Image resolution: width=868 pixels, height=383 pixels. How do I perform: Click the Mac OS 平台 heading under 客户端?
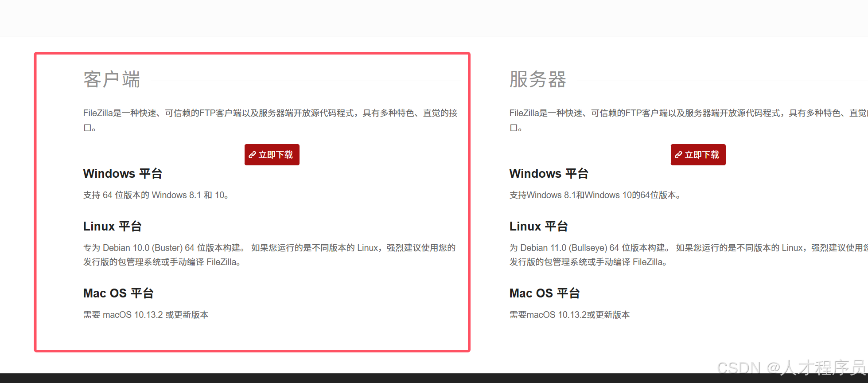point(118,293)
